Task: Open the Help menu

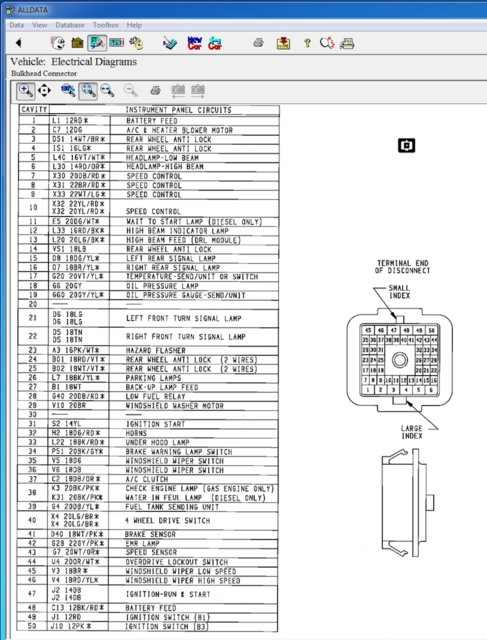Action: pos(134,25)
